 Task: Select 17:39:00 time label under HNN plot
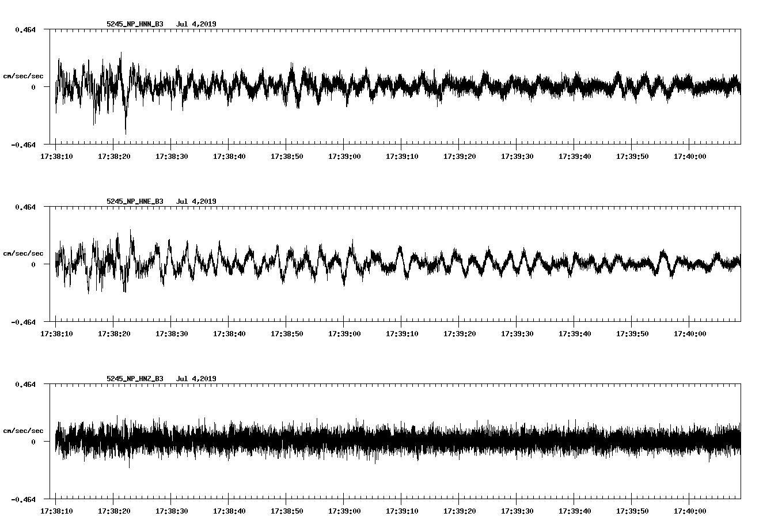point(344,156)
